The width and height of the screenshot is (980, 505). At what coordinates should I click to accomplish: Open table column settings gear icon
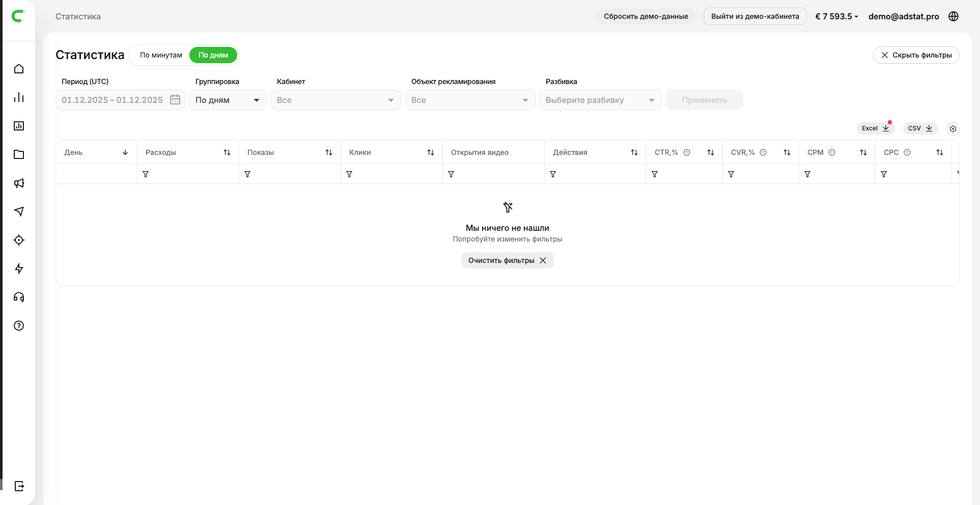[x=953, y=129]
